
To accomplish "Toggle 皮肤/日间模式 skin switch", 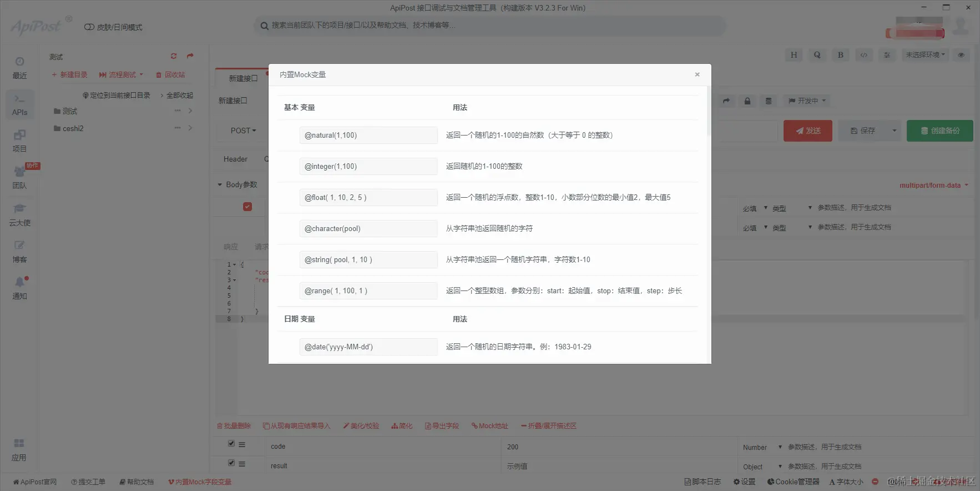I will (x=113, y=27).
